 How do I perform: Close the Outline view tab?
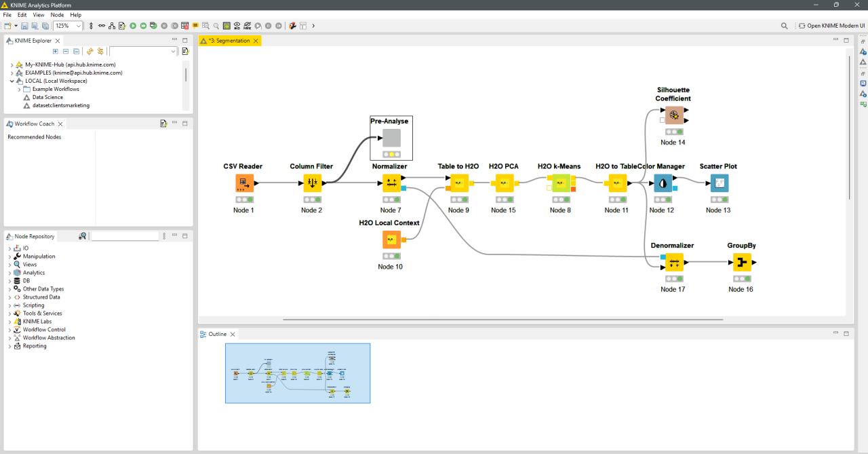click(233, 335)
